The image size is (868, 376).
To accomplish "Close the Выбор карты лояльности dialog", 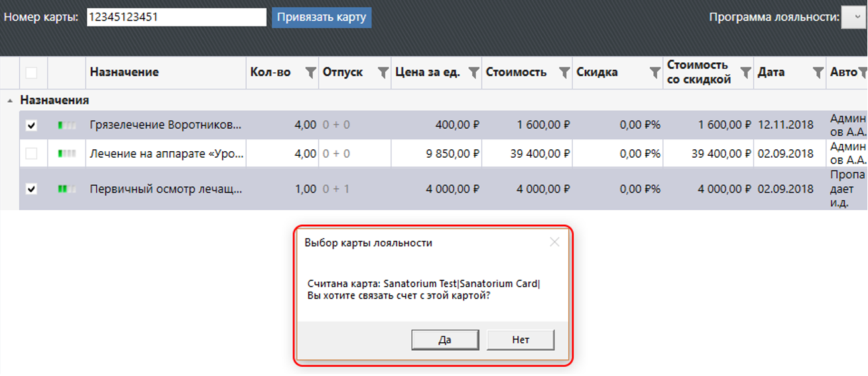I will [554, 243].
